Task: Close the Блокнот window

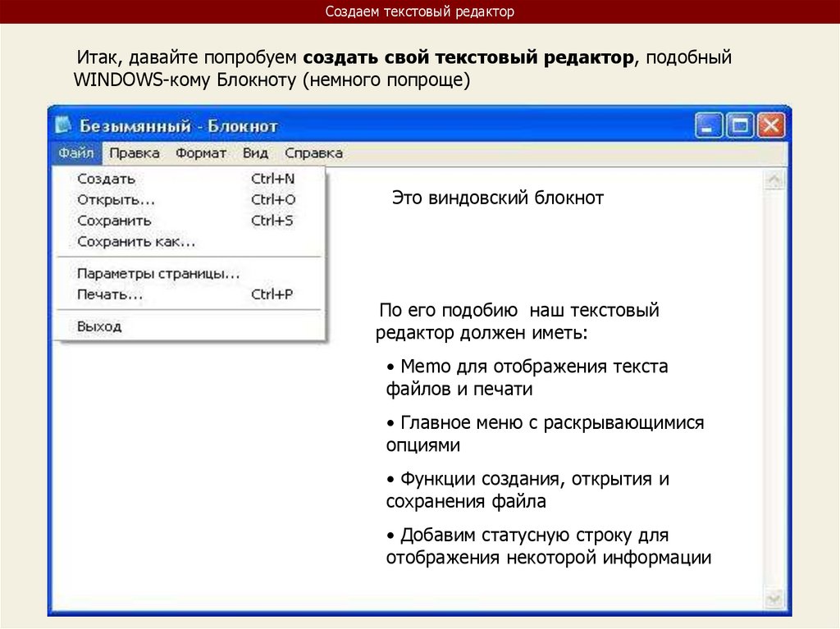Action: click(x=771, y=126)
